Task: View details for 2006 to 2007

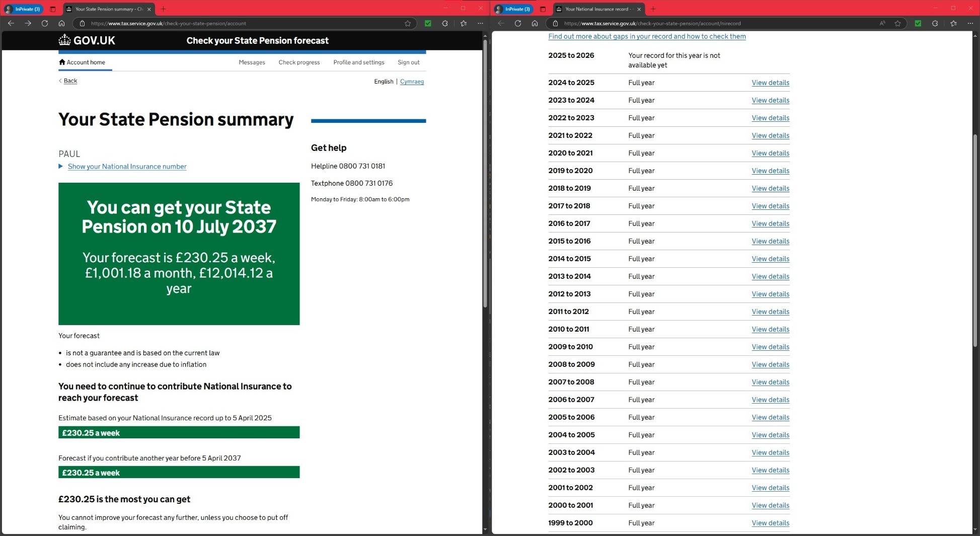Action: (770, 400)
